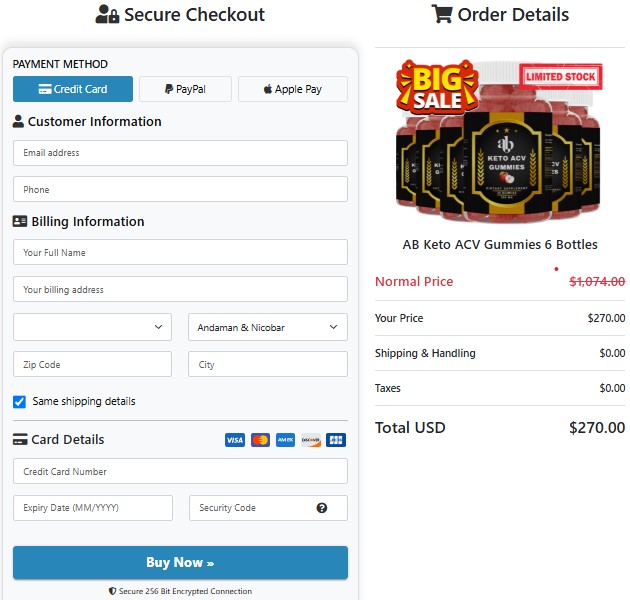Click the Expiry Date input field
This screenshot has height=600, width=630.
click(x=92, y=508)
